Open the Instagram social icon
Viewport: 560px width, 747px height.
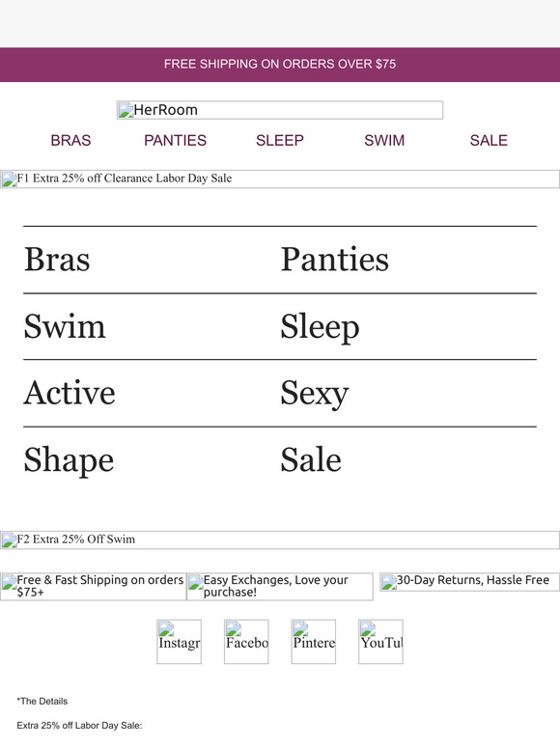pos(180,641)
